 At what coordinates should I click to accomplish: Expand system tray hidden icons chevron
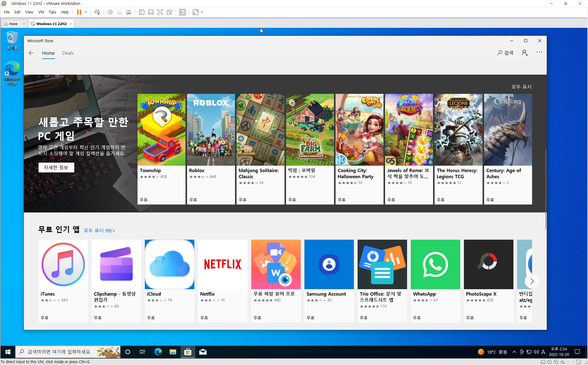point(514,352)
